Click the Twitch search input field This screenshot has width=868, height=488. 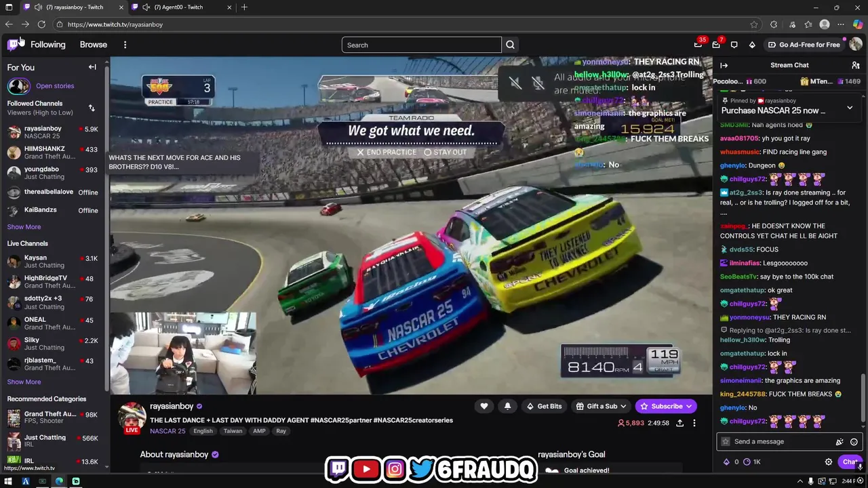click(421, 45)
